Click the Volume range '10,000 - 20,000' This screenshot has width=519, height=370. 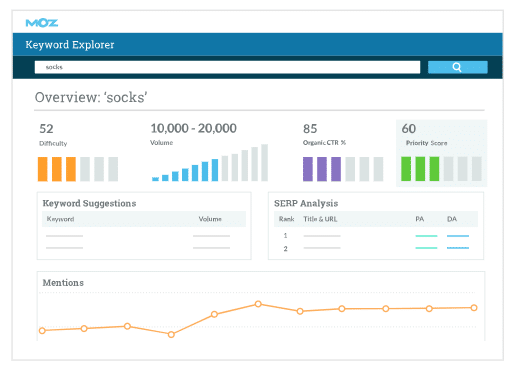click(193, 128)
